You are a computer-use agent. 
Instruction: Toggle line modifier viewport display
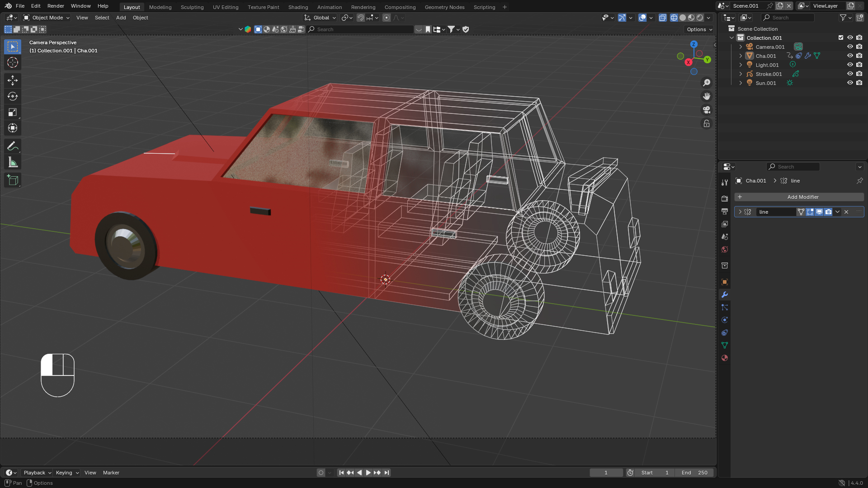coord(819,212)
